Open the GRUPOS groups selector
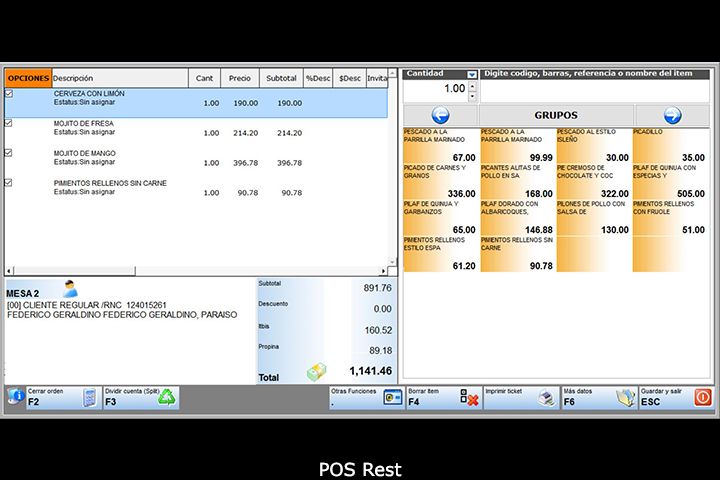The width and height of the screenshot is (720, 480). [x=556, y=115]
